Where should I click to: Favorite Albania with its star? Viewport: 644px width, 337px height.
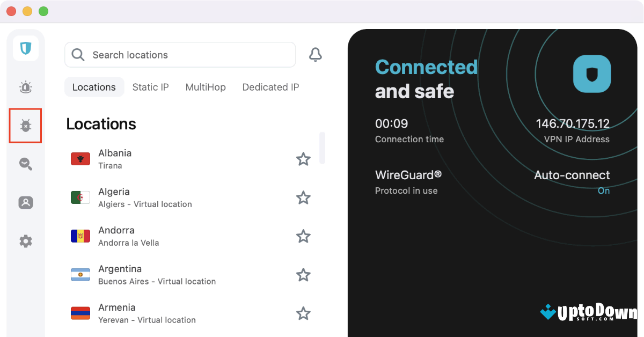304,159
